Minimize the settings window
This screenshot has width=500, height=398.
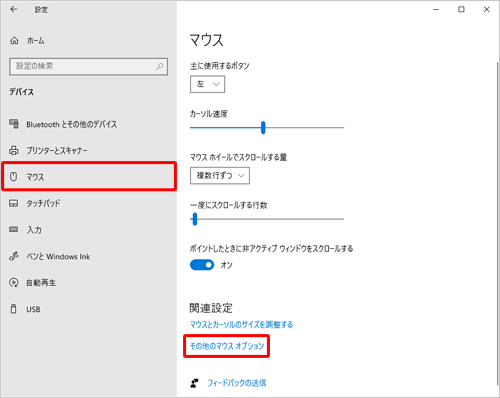point(436,9)
